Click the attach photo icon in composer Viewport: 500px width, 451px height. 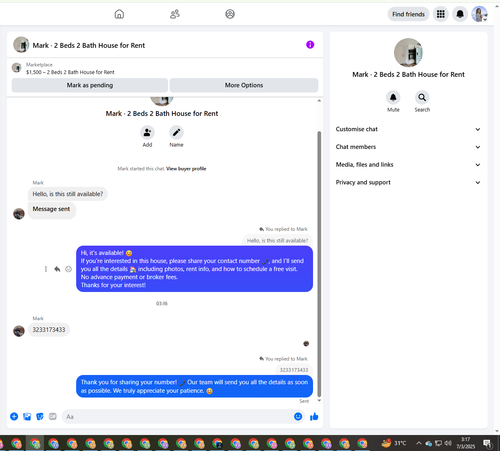[x=27, y=416]
